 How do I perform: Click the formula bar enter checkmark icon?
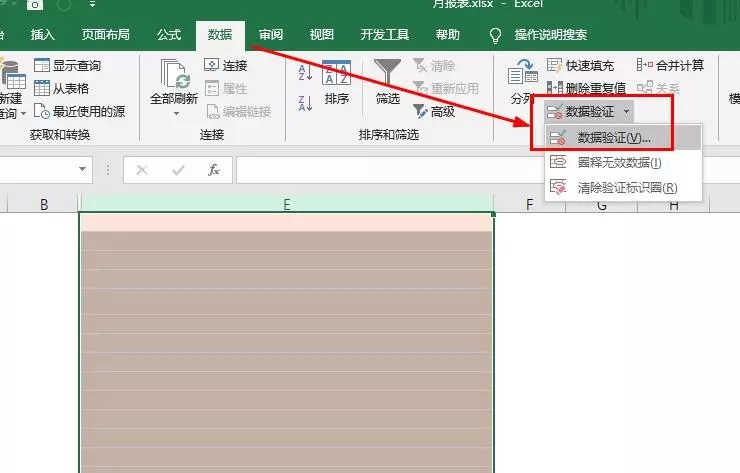click(x=178, y=170)
